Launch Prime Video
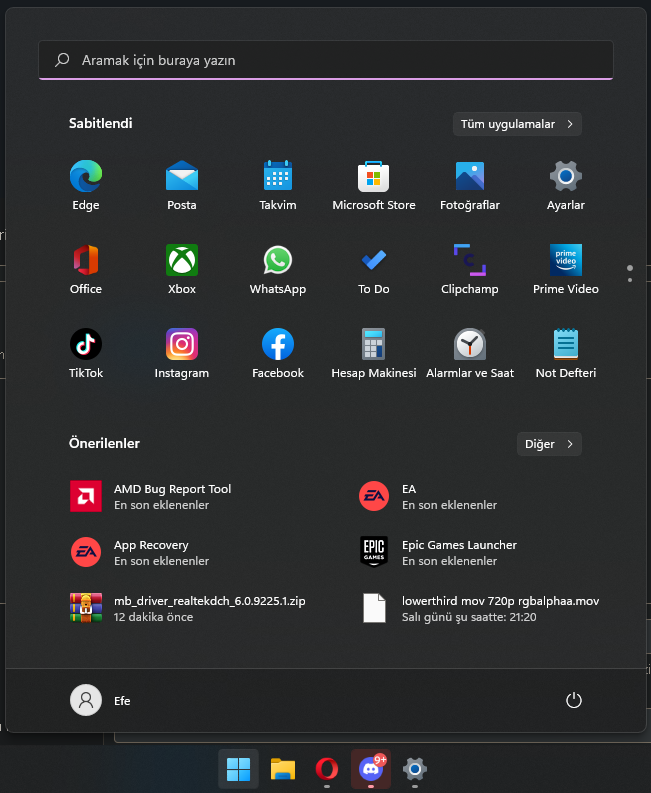 566,269
